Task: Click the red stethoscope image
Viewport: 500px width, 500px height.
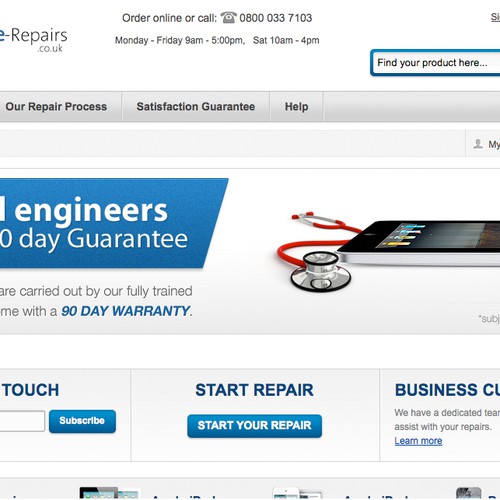Action: tap(313, 250)
